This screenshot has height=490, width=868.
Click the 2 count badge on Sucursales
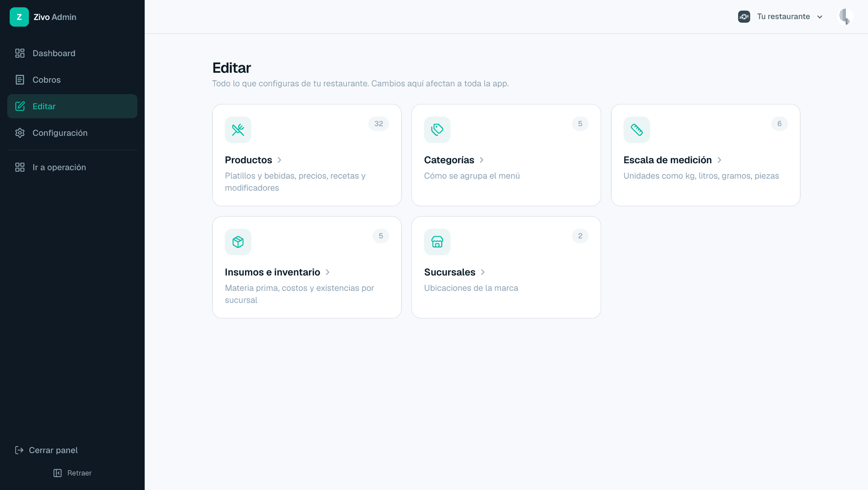pyautogui.click(x=580, y=236)
